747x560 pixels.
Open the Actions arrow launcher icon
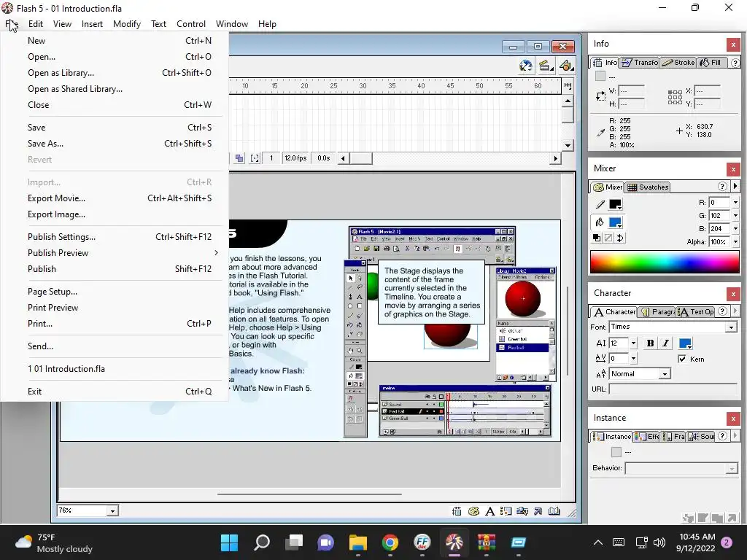point(538,511)
